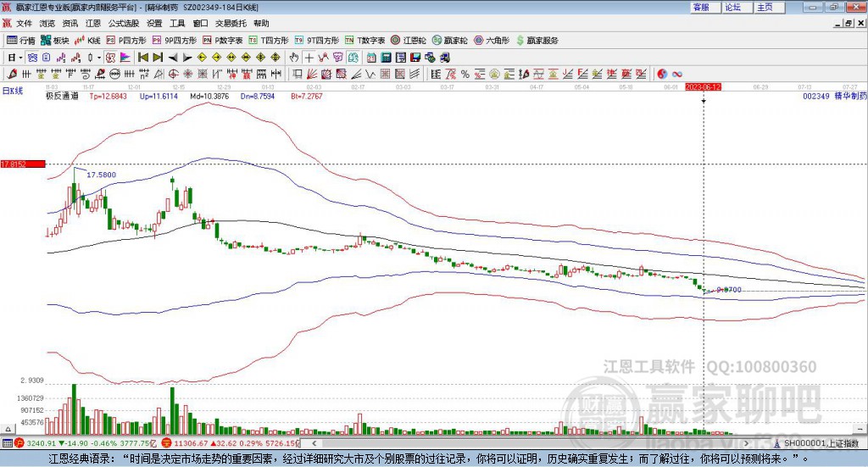The image size is (868, 467).
Task: Click the 17.8152 red price tag
Action: coord(23,164)
